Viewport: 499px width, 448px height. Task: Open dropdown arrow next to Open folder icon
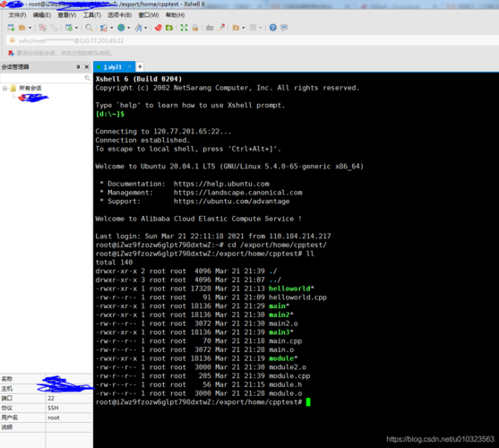[30, 28]
